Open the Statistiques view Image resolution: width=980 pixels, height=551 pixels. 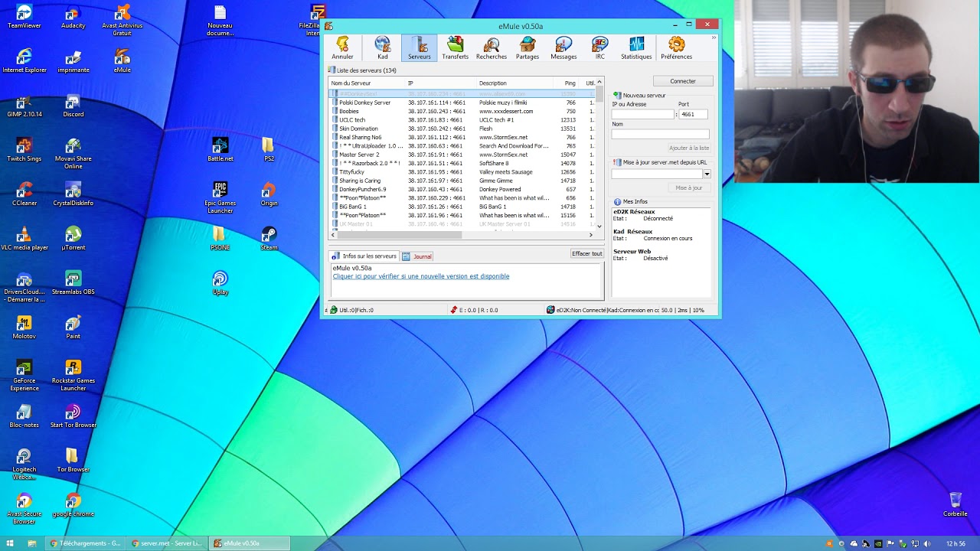point(636,47)
